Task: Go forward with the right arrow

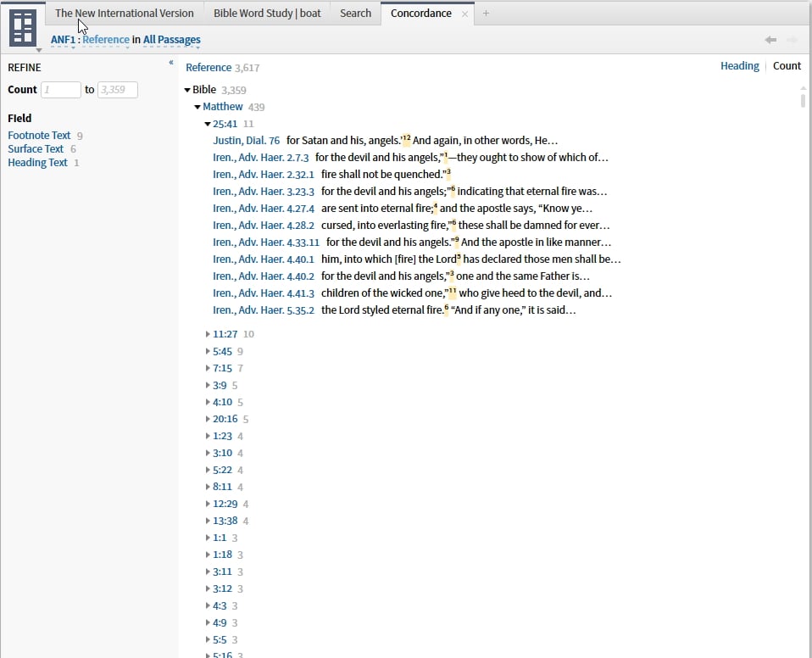Action: [x=792, y=40]
